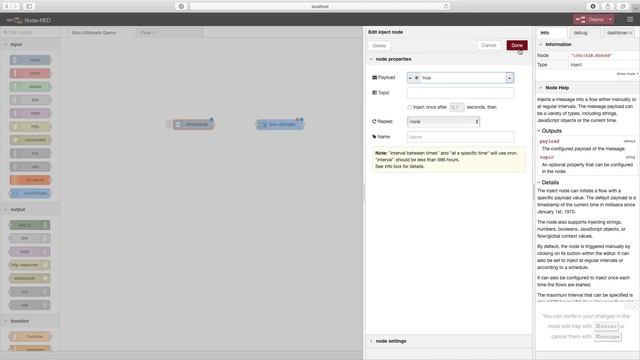Image resolution: width=640 pixels, height=360 pixels.
Task: Switch to the Flow 1 tab
Action: [170, 33]
